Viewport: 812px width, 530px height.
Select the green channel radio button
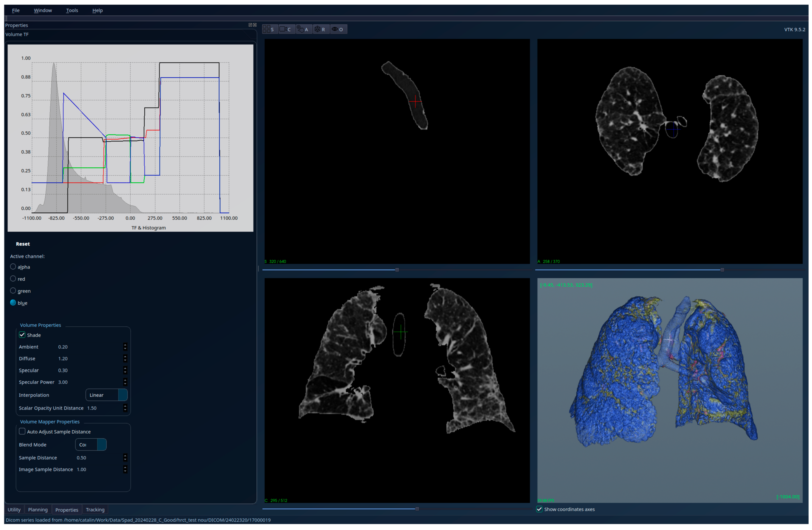point(13,291)
